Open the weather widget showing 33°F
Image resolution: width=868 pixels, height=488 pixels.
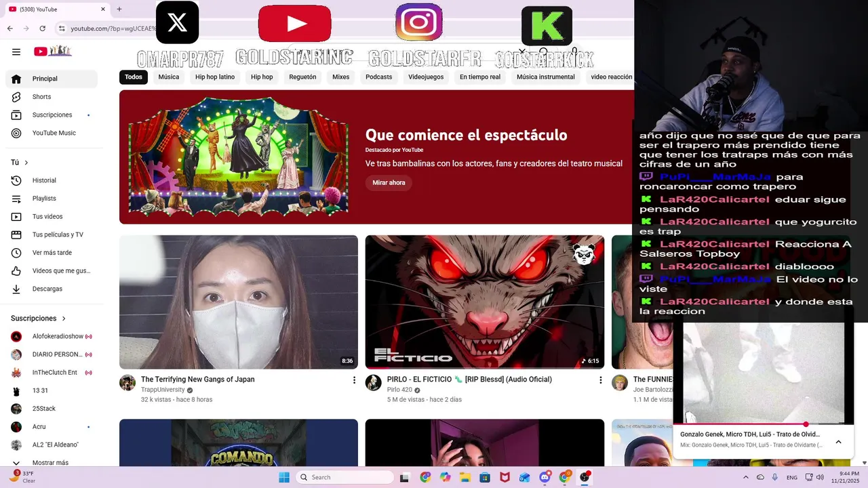(23, 477)
